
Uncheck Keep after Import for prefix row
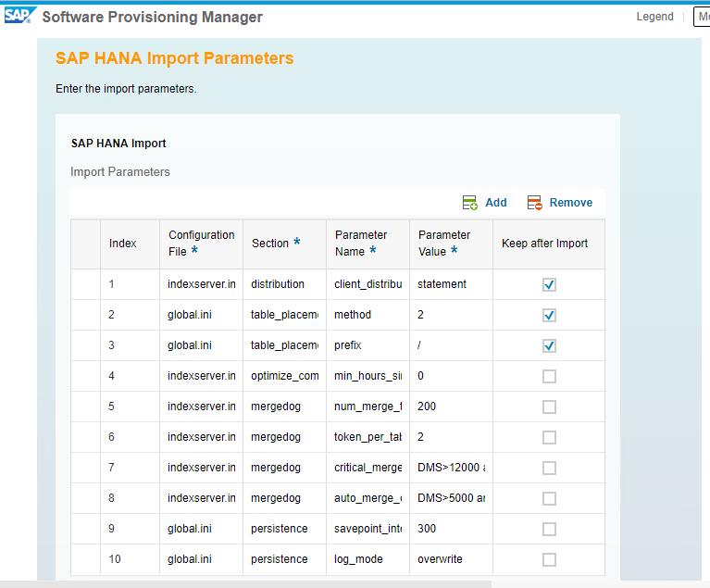pos(549,345)
